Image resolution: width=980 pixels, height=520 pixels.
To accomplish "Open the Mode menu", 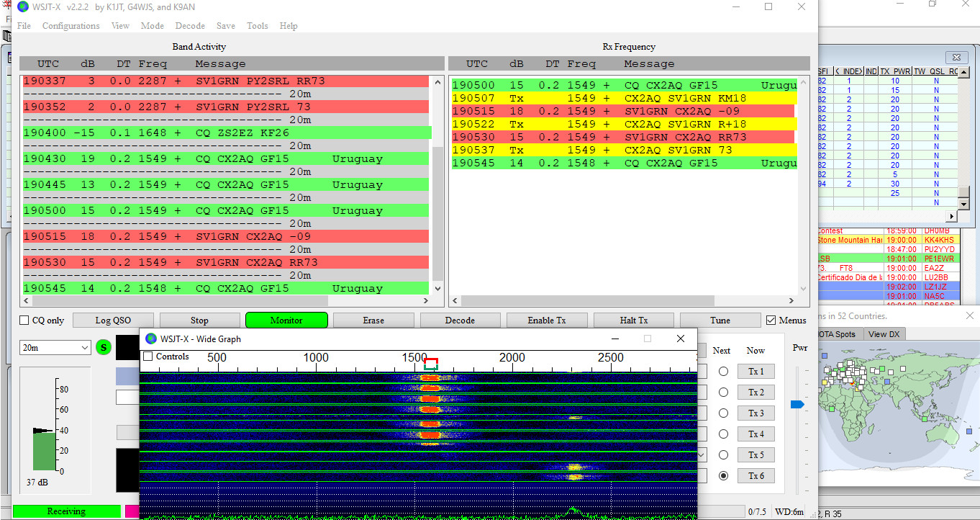I will 152,26.
